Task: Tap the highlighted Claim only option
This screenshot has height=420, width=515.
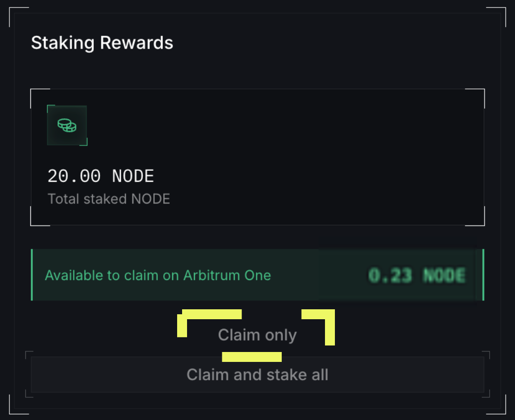Action: 257,335
